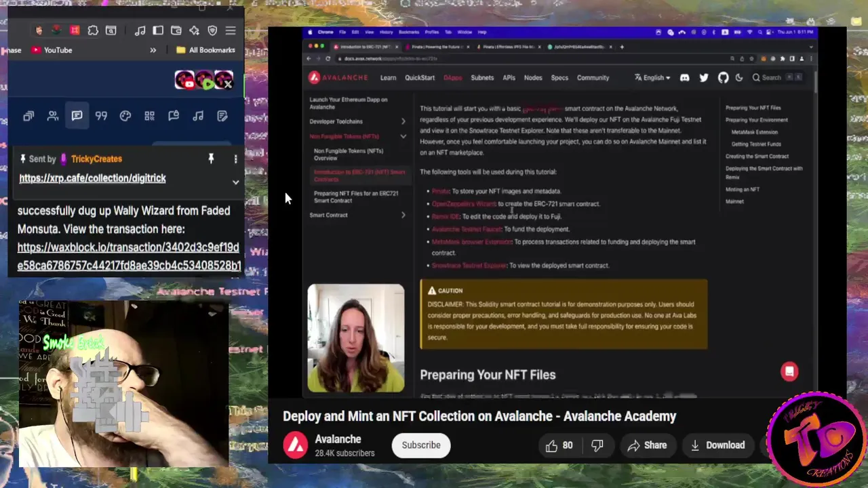This screenshot has width=868, height=488.
Task: Jump to Preparing Your Environment in contents
Action: tap(756, 120)
